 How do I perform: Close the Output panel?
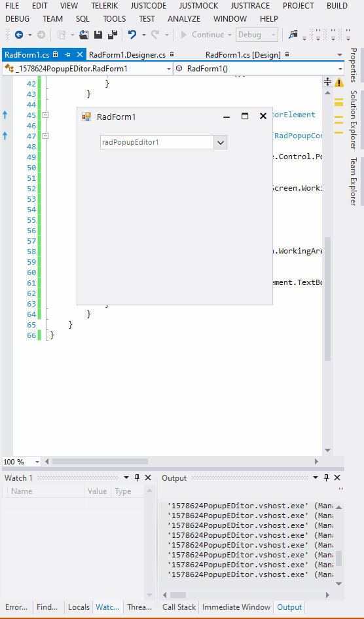pyautogui.click(x=337, y=478)
